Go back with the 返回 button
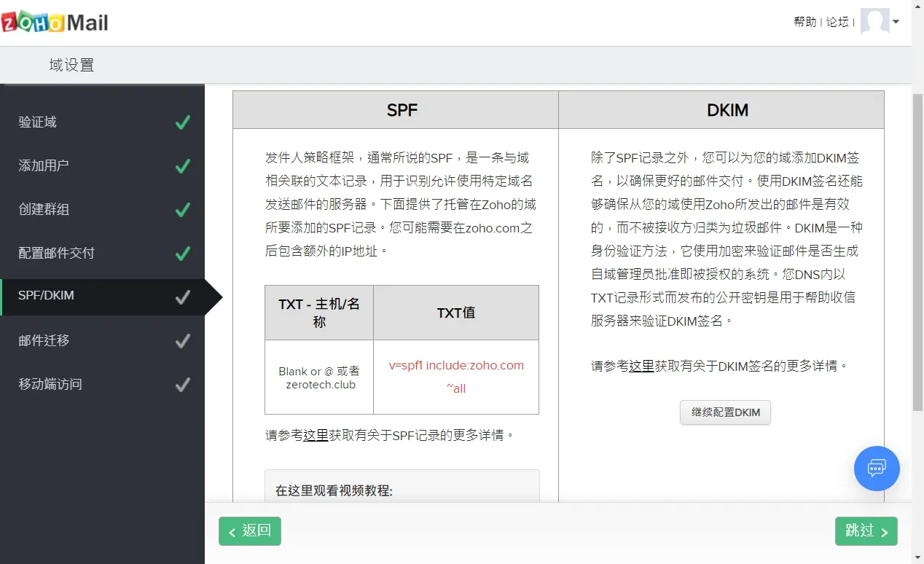Viewport: 924px width, 564px height. (x=250, y=531)
